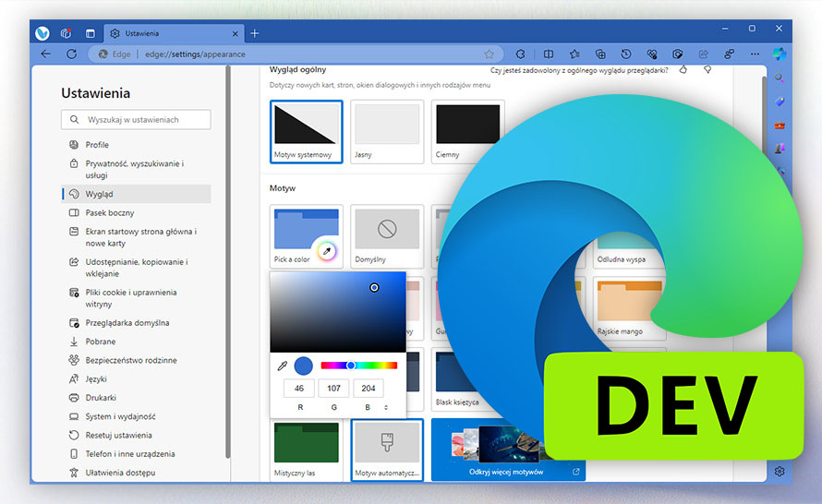Open History toolbar icon
The image size is (822, 504).
(x=626, y=54)
